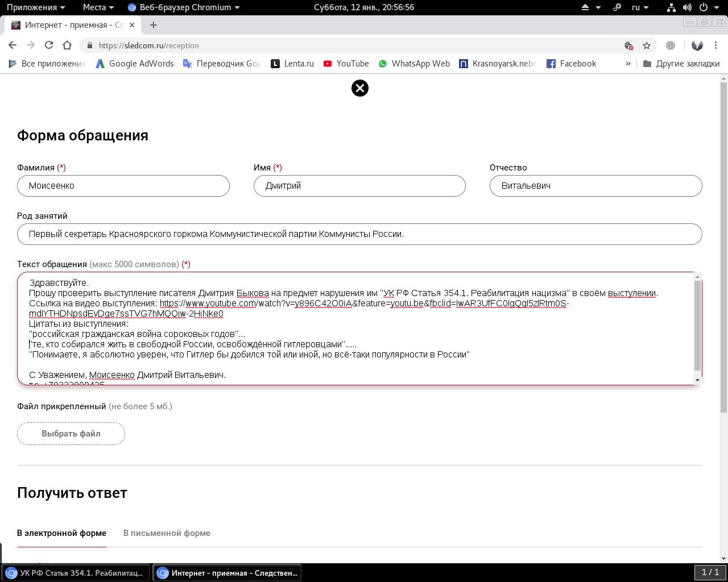The width and height of the screenshot is (728, 582).
Task: Click the Форма обращения heading
Action: click(x=82, y=135)
